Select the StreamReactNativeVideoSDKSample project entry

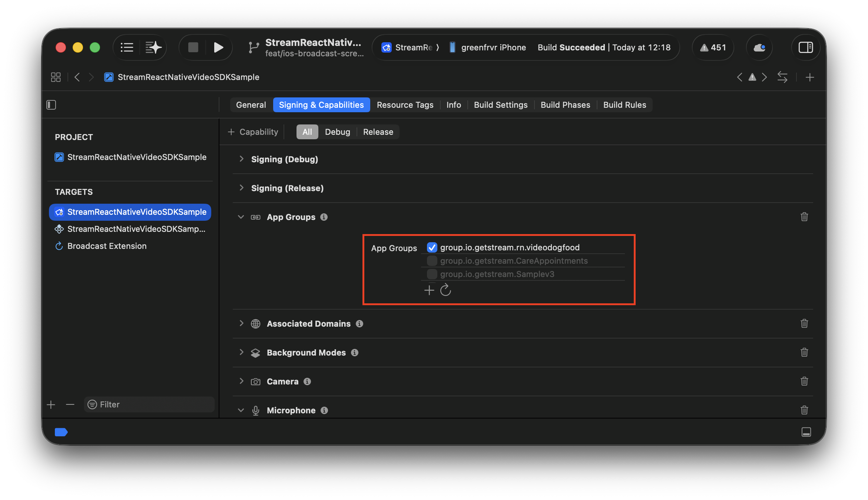click(130, 157)
